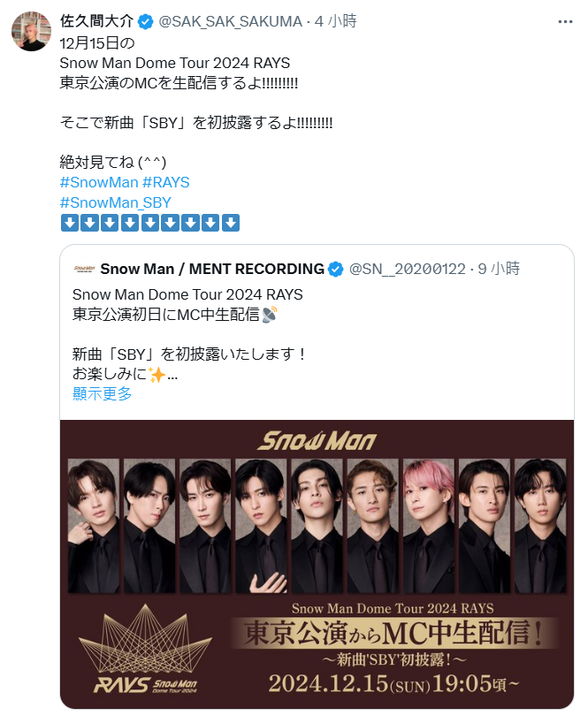Click the pink-haired member's portrait
Viewport: 588px width, 716px height.
[429, 526]
